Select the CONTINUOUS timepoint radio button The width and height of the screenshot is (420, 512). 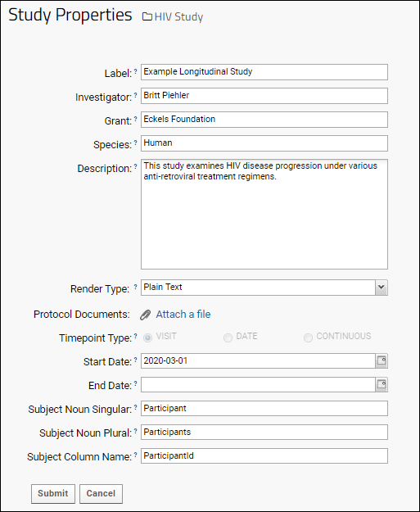click(x=308, y=338)
